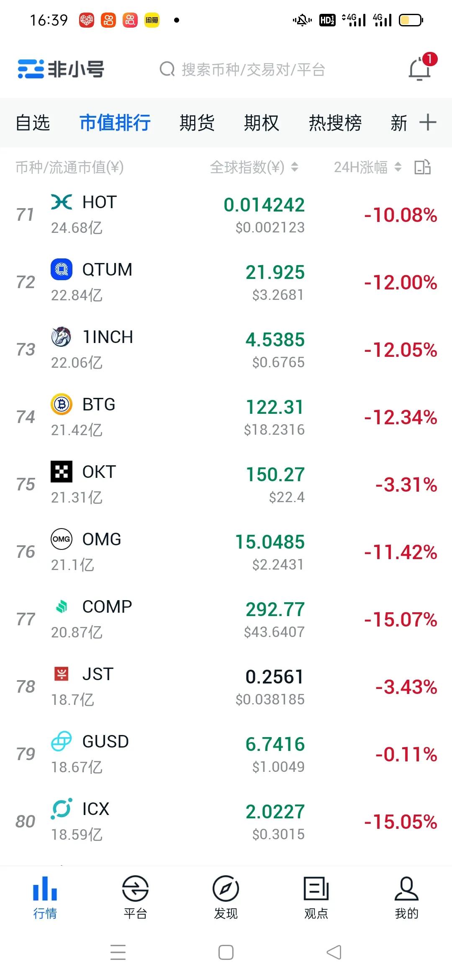Tap the plus icon to add tabs
This screenshot has height=980, width=452.
pos(428,123)
